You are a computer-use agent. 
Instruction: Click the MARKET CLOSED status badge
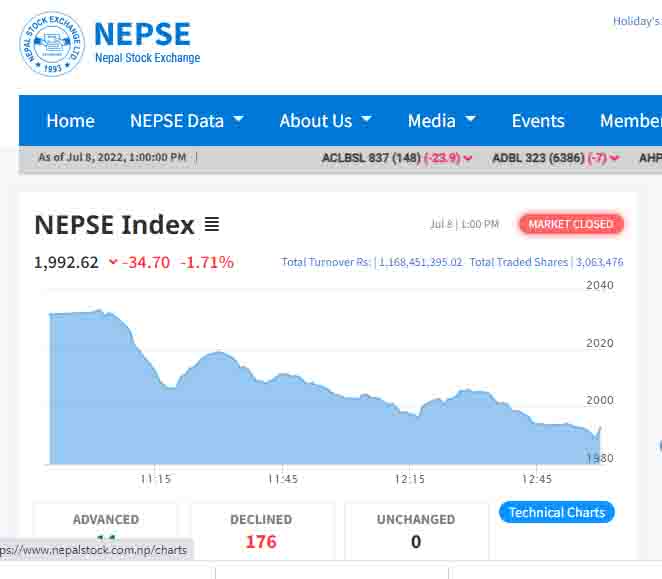coord(571,224)
